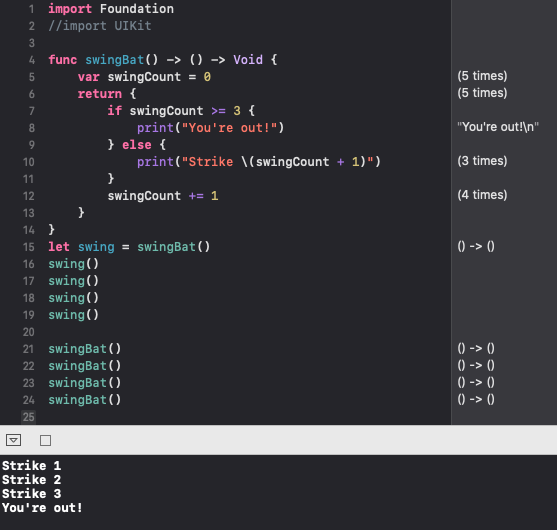Click line number 15 in the gutter
Viewport: 557px width, 530px height.
28,247
